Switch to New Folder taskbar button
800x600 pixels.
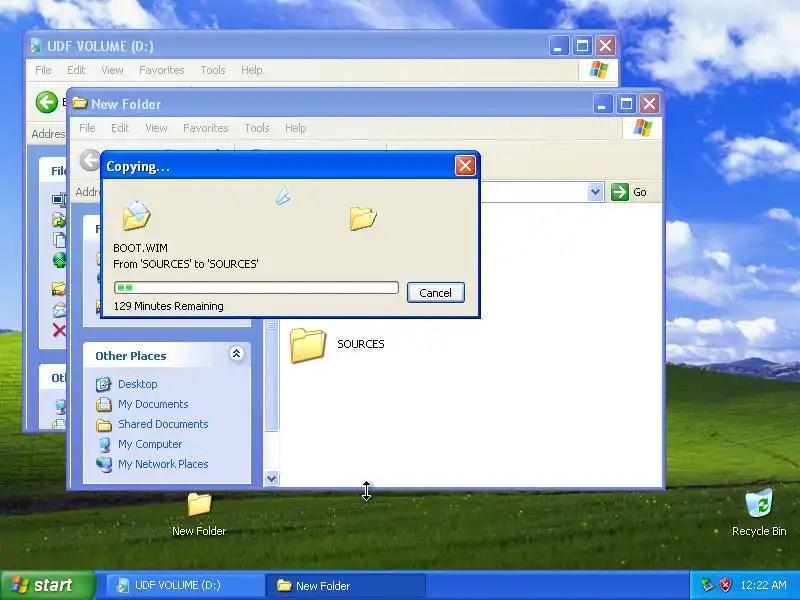coord(345,585)
